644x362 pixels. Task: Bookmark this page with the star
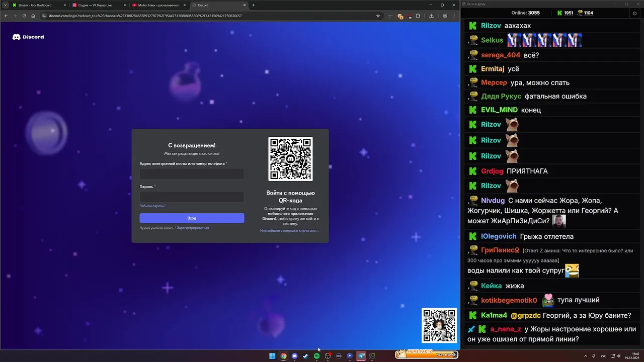(x=378, y=16)
